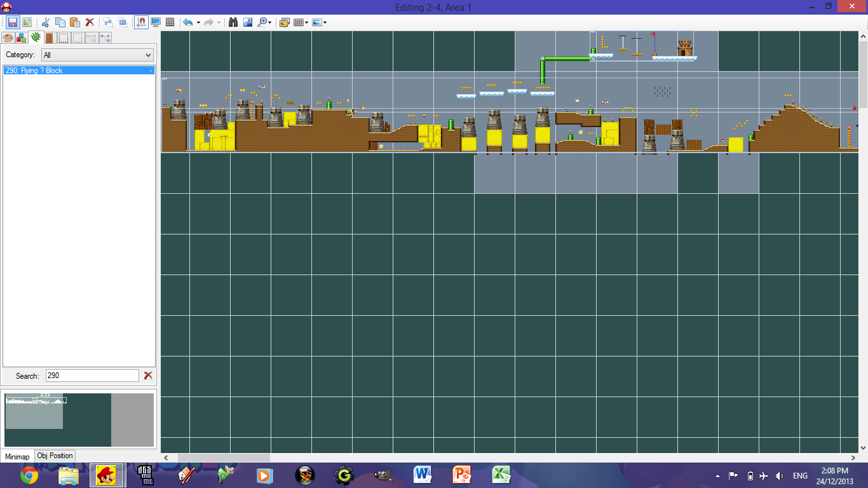868x488 pixels.
Task: Click the grayed Redo arrow button
Action: tap(208, 22)
